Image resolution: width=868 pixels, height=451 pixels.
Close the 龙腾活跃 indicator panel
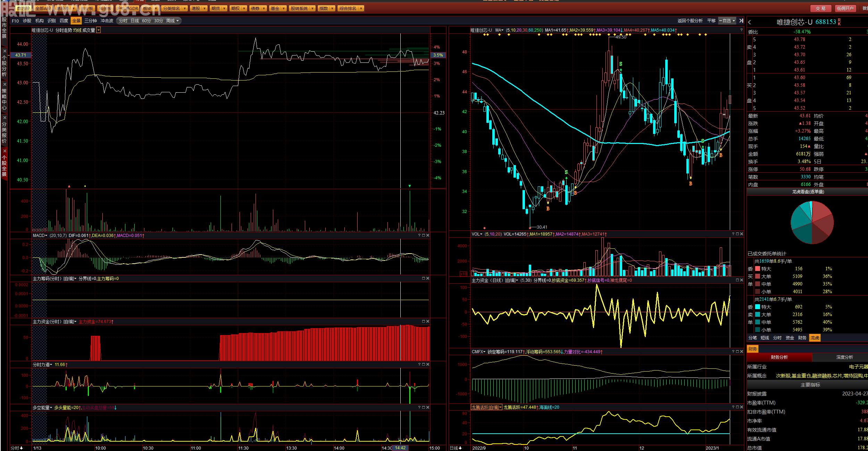[742, 407]
